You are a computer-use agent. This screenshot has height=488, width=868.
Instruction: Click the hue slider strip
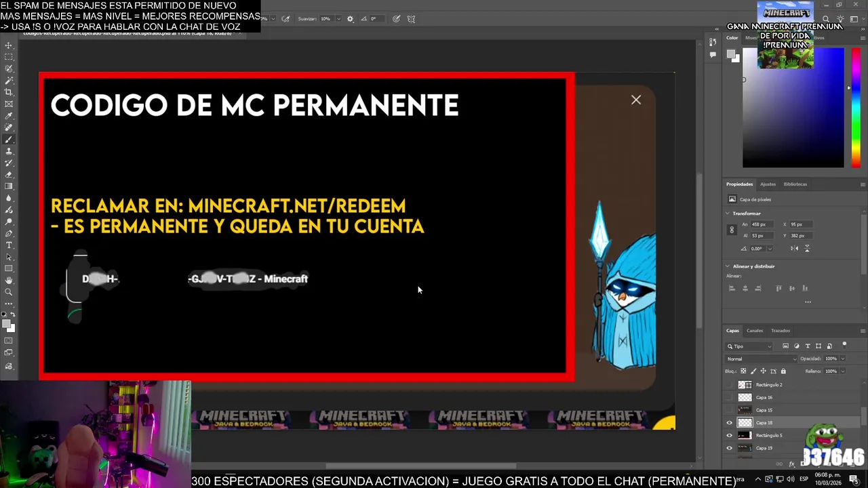pyautogui.click(x=856, y=108)
